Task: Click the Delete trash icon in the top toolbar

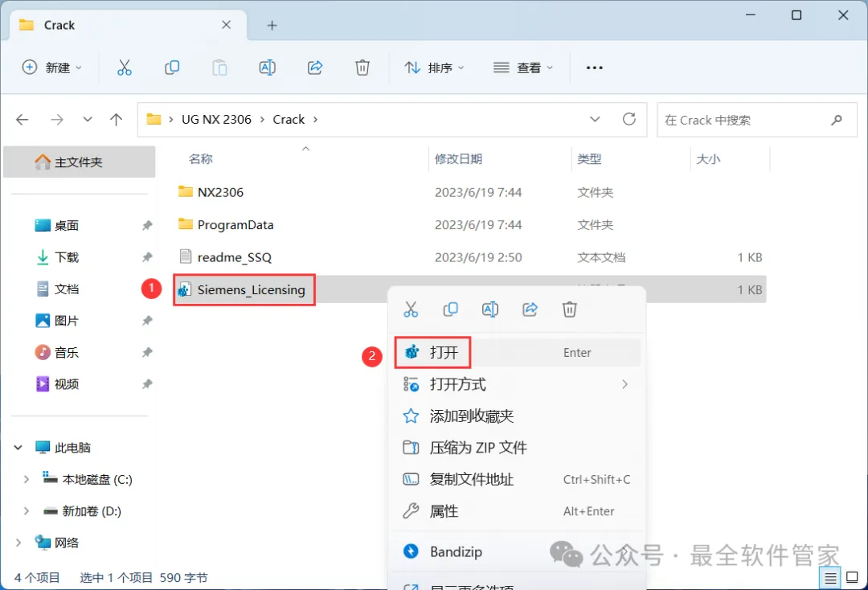Action: tap(362, 68)
